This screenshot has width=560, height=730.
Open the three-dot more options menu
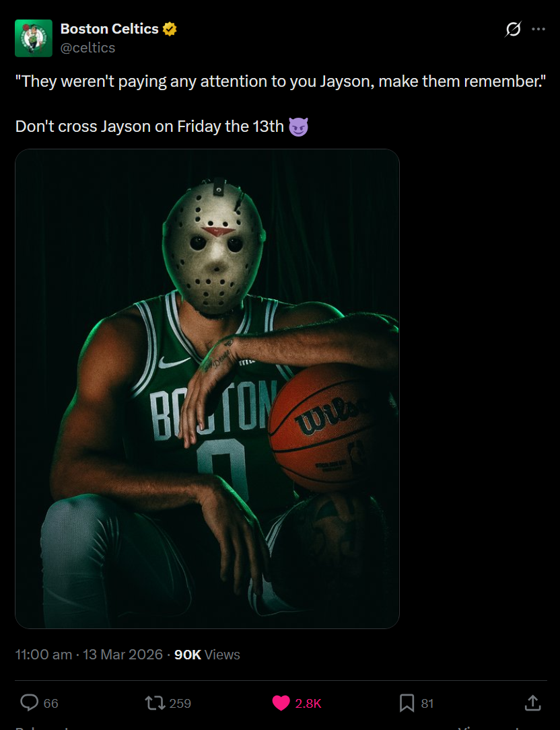[x=538, y=29]
